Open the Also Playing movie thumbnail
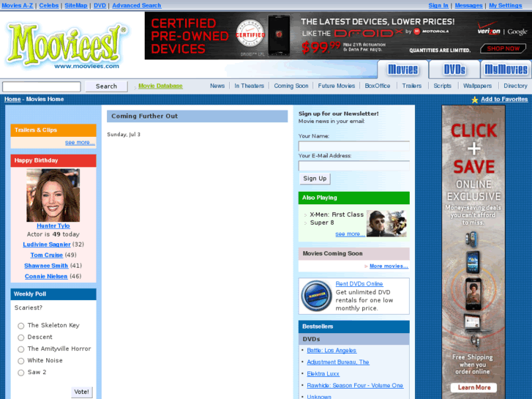This screenshot has height=399, width=532. 386,223
